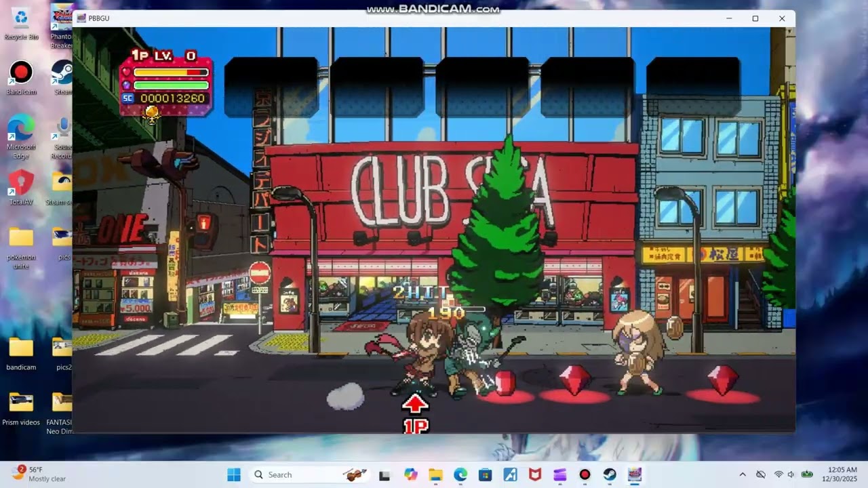This screenshot has width=868, height=488.
Task: Open the Prism videos folder
Action: click(21, 408)
